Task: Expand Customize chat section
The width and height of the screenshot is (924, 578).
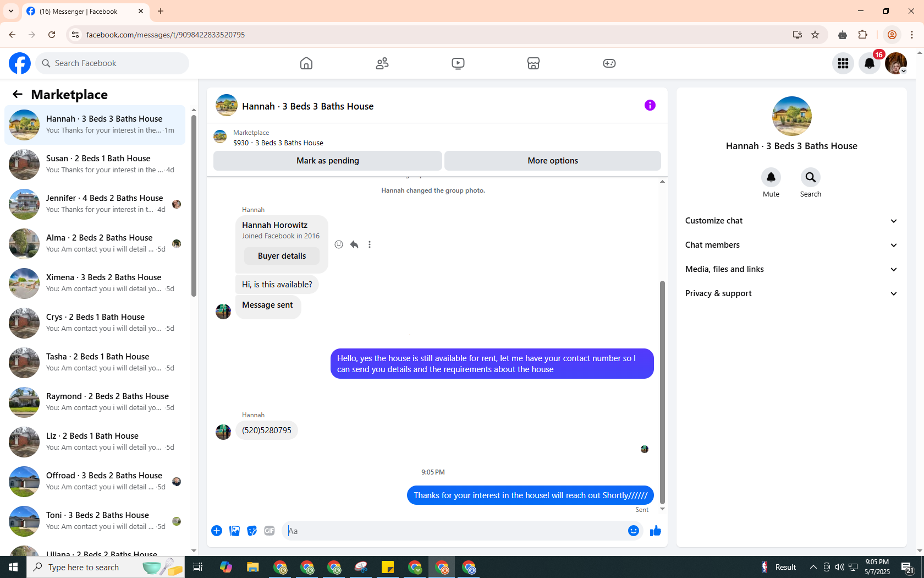Action: point(791,221)
